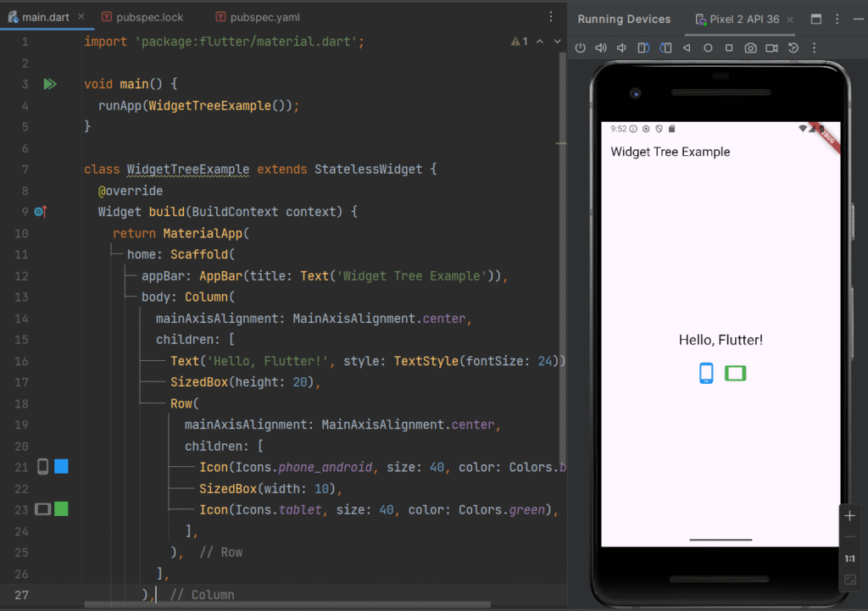Take an emulator screenshot with camera icon
This screenshot has width=868, height=611.
[x=750, y=48]
